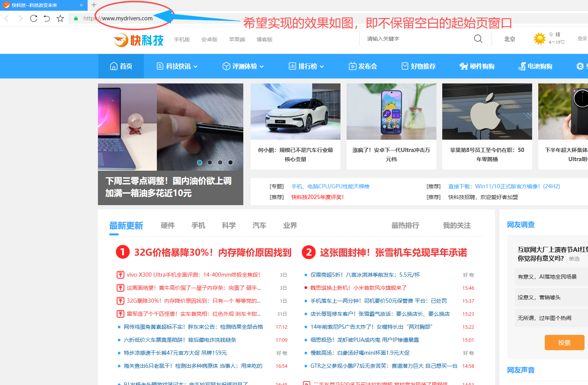This screenshot has height=385, width=588.
Task: Change the city from 北京
Action: (510, 39)
